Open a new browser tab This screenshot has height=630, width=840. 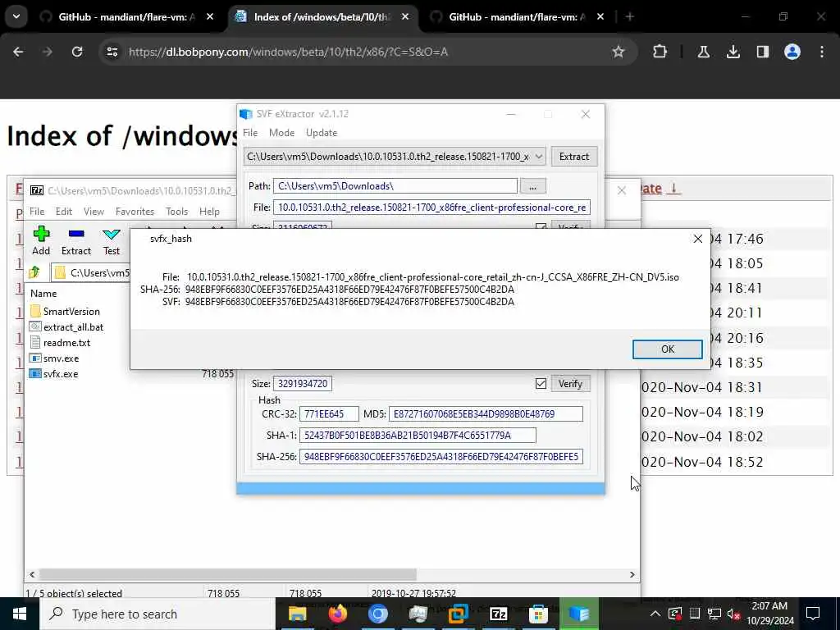click(630, 17)
